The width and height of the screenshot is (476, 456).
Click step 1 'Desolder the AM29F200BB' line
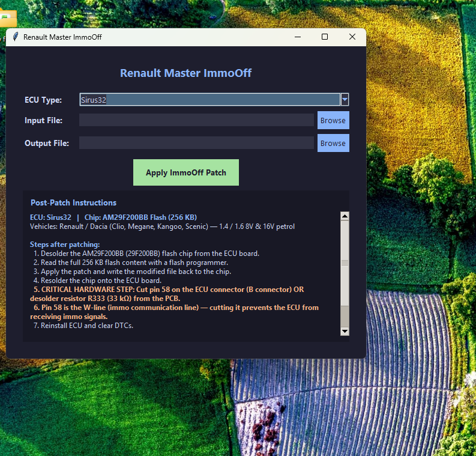pos(146,254)
